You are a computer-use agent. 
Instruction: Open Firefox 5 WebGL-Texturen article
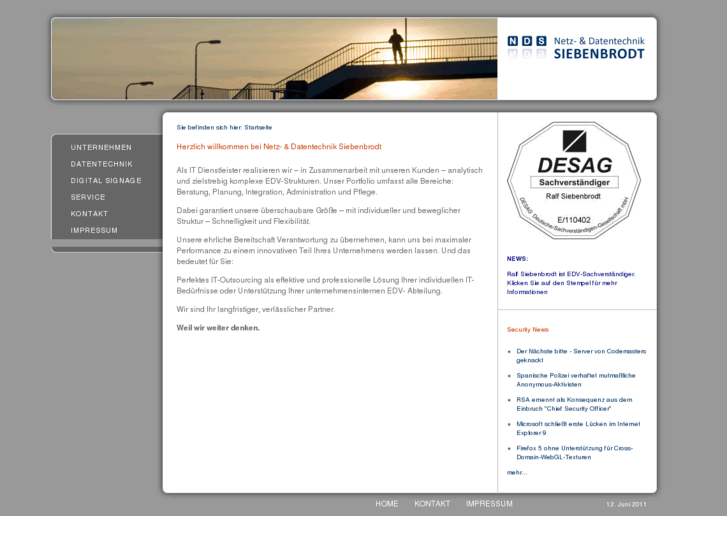point(574,453)
